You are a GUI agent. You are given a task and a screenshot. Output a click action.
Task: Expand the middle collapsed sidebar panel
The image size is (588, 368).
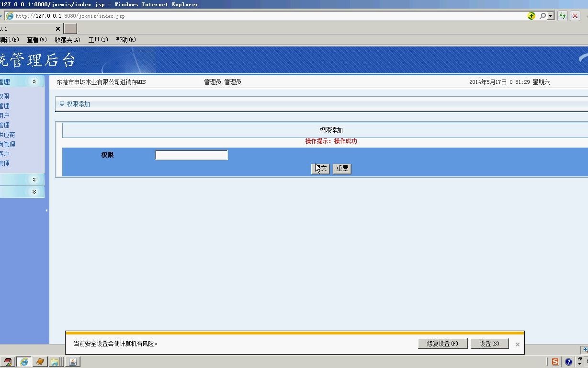[34, 179]
